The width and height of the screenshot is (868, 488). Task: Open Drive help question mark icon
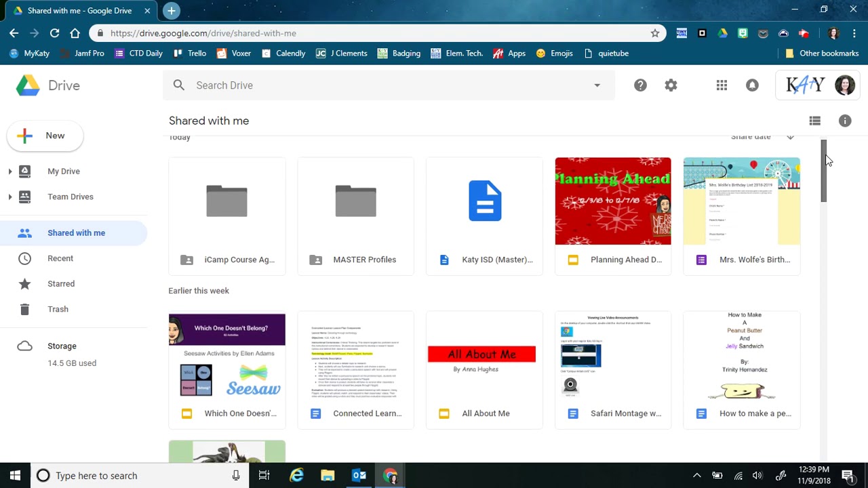pyautogui.click(x=640, y=85)
